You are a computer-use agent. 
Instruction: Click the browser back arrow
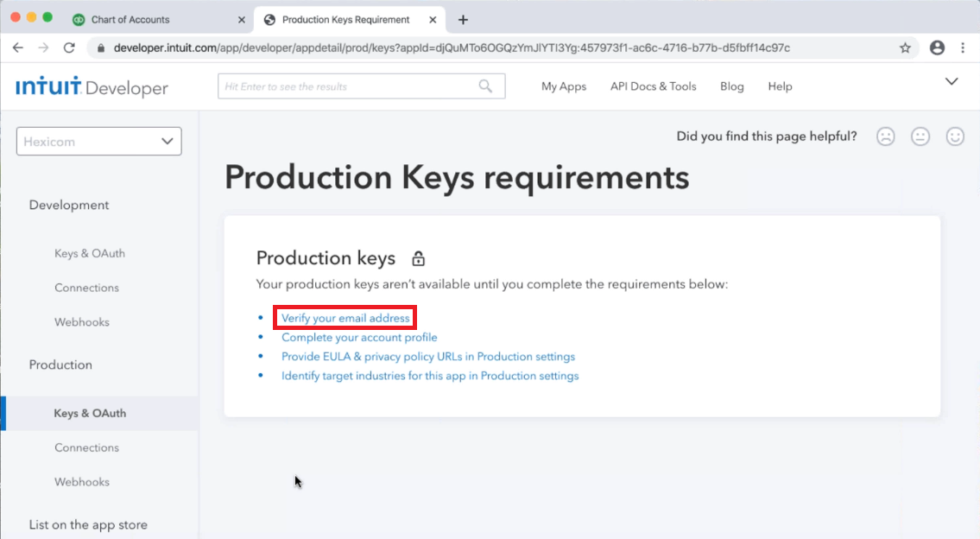(x=17, y=48)
